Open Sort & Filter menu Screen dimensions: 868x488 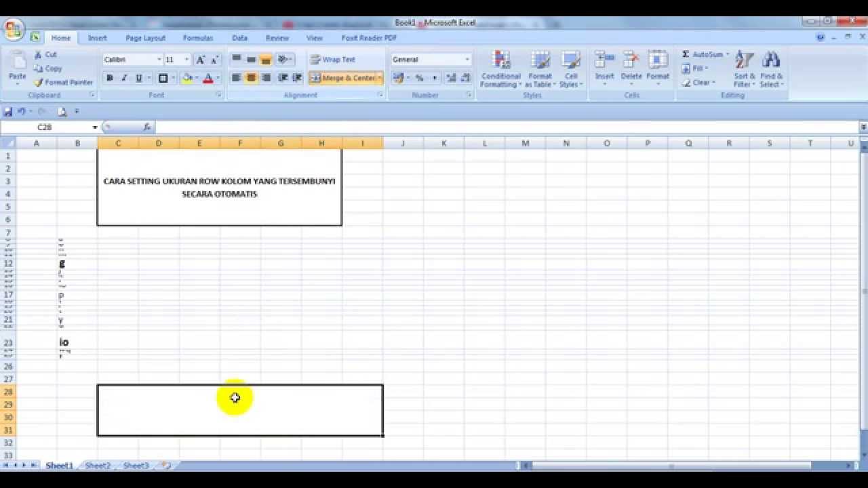click(x=744, y=68)
